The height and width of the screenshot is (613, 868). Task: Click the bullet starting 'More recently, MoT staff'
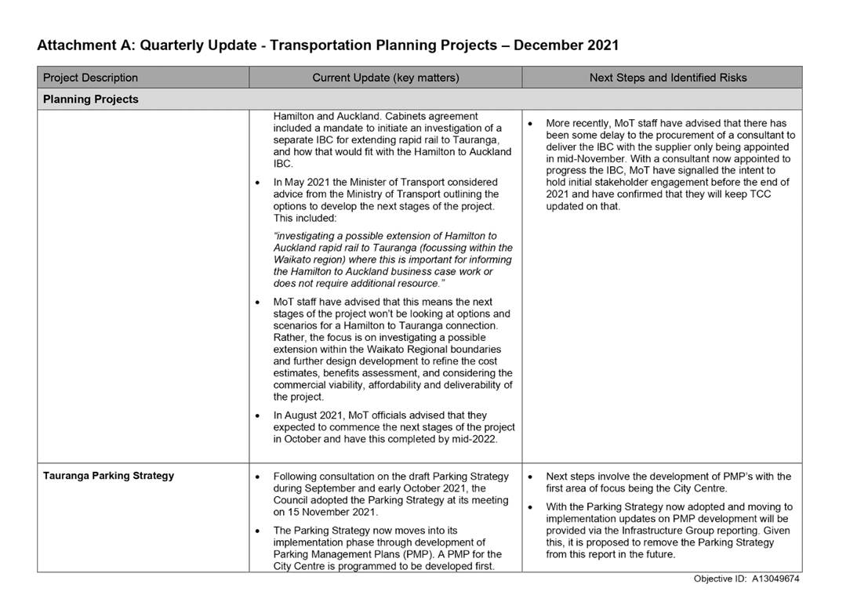pos(670,165)
